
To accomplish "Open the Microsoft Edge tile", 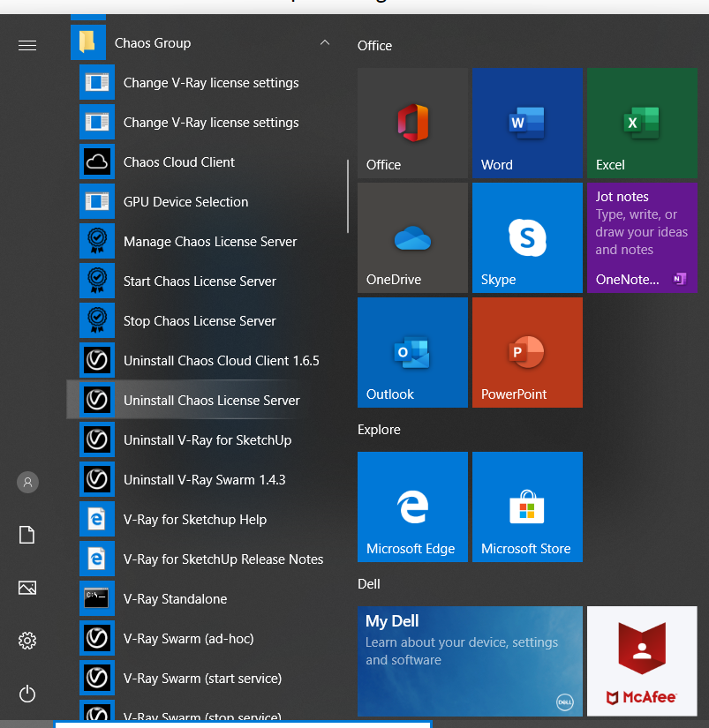I will click(x=412, y=507).
